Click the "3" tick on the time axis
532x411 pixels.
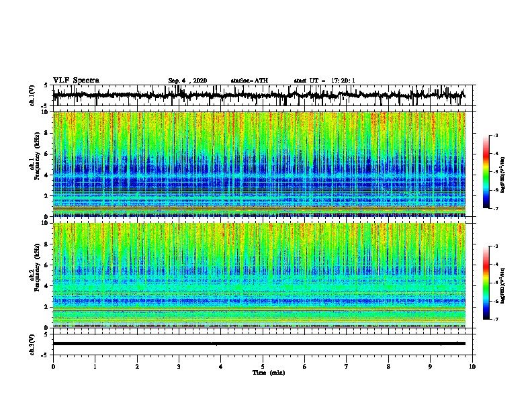[179, 367]
